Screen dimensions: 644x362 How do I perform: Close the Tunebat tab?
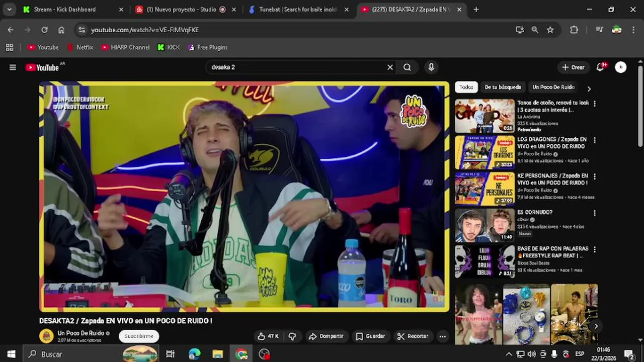click(346, 10)
